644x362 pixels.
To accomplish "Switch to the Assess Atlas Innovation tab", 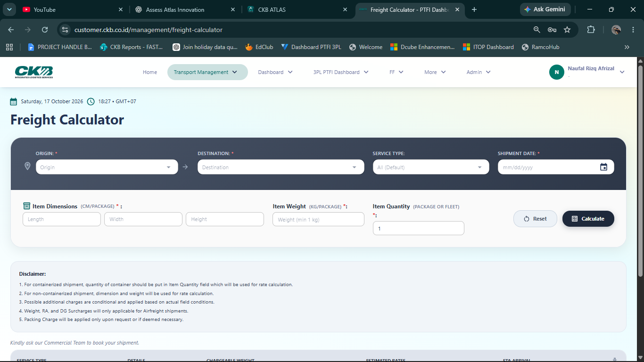I will tap(186, 9).
